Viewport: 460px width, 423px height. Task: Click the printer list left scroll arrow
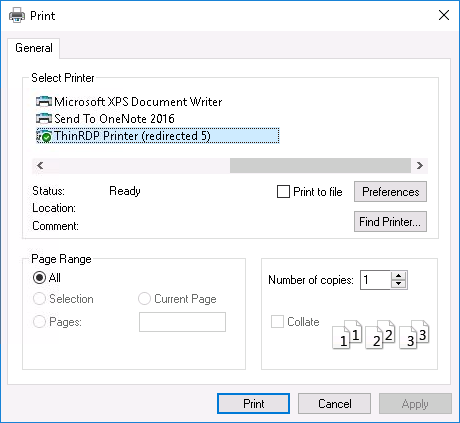coord(40,165)
